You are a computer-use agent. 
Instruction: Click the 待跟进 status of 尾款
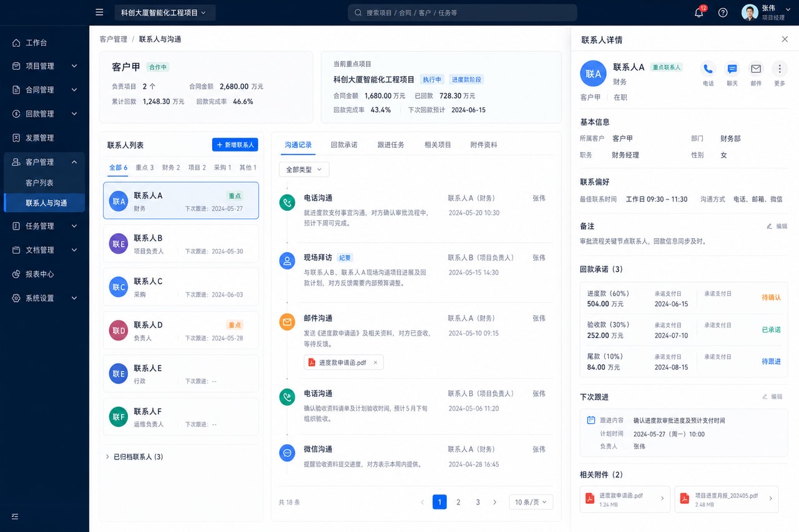point(771,361)
